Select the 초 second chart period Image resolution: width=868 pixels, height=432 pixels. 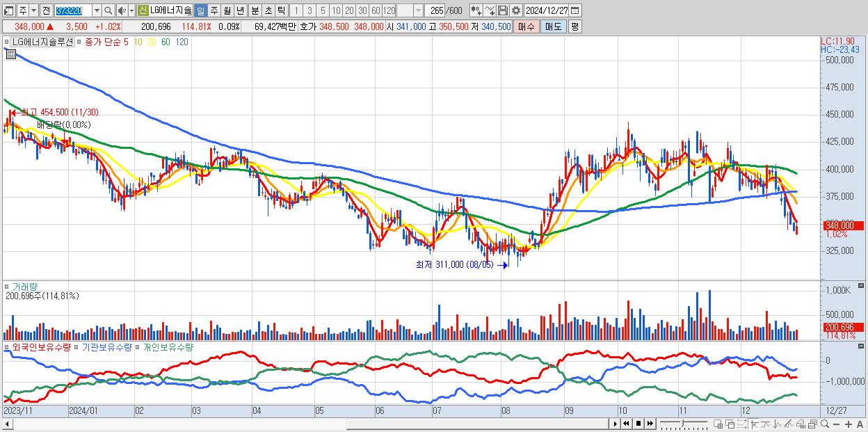click(x=268, y=10)
